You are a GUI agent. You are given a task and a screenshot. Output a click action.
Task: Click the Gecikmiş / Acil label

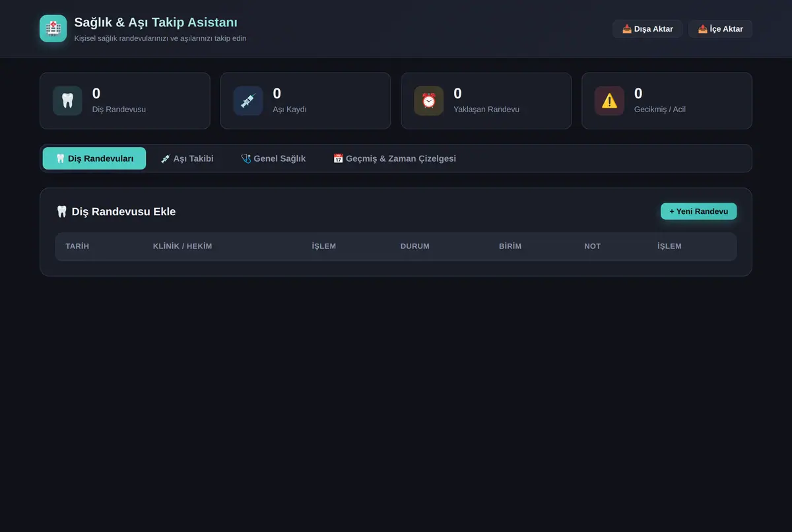(x=660, y=109)
